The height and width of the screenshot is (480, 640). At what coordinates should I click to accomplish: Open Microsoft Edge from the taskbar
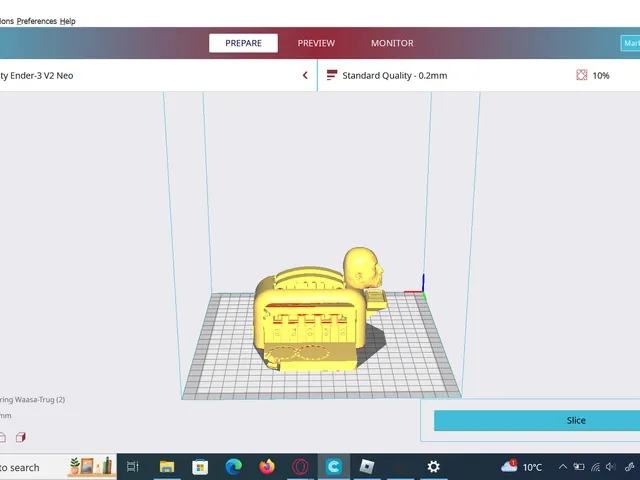click(233, 467)
